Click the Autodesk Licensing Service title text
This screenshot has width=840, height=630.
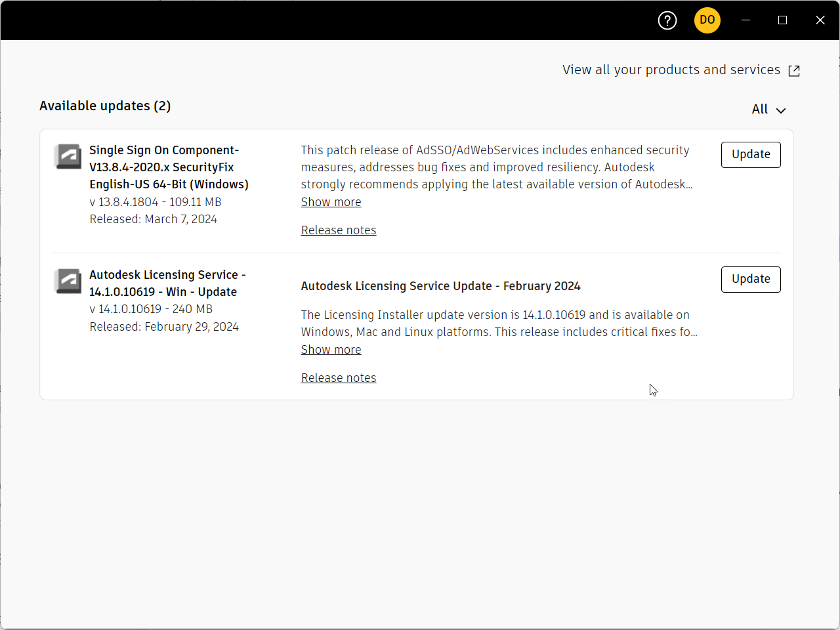pyautogui.click(x=167, y=283)
